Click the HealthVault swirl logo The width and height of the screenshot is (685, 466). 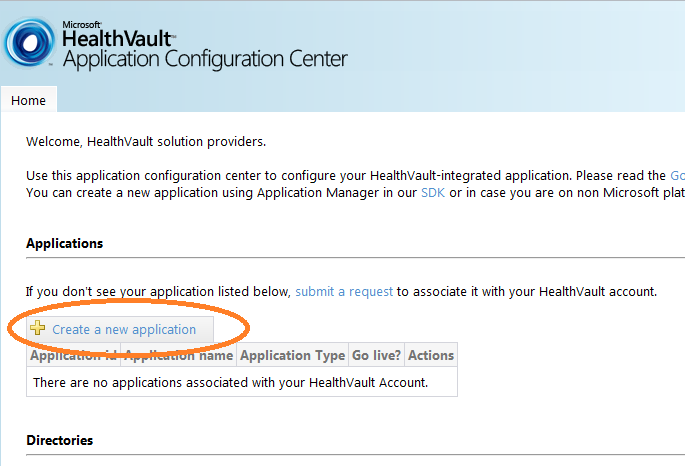[x=30, y=43]
